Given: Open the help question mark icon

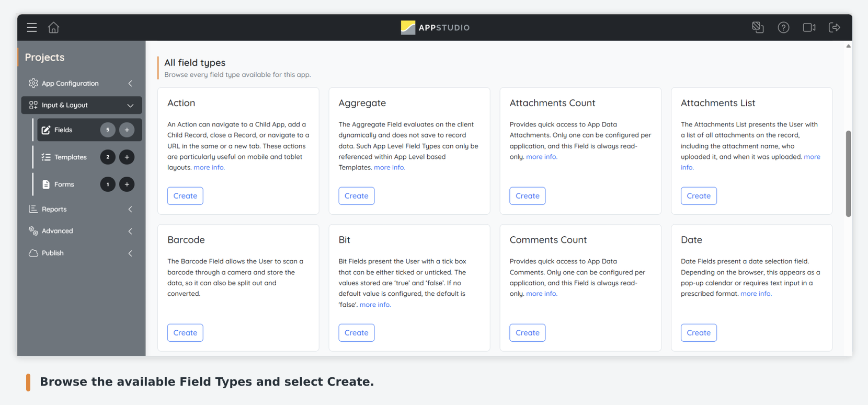Looking at the screenshot, I should [x=783, y=27].
